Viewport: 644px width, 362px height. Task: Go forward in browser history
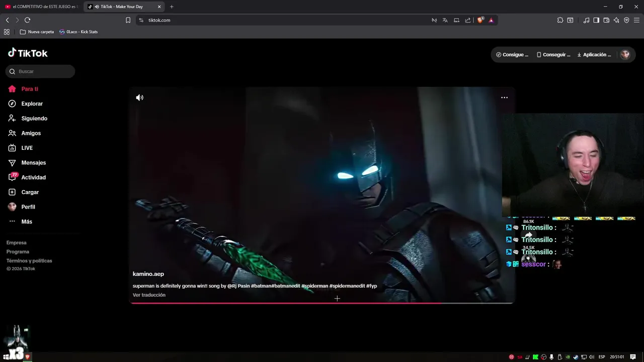(x=17, y=20)
